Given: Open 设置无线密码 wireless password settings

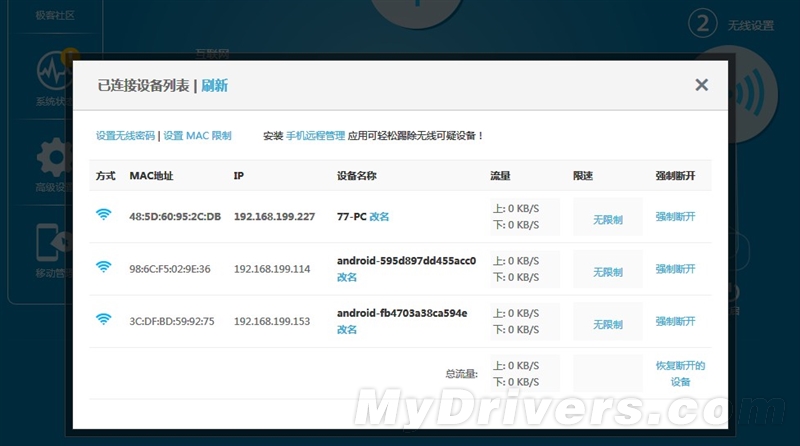Looking at the screenshot, I should [125, 135].
